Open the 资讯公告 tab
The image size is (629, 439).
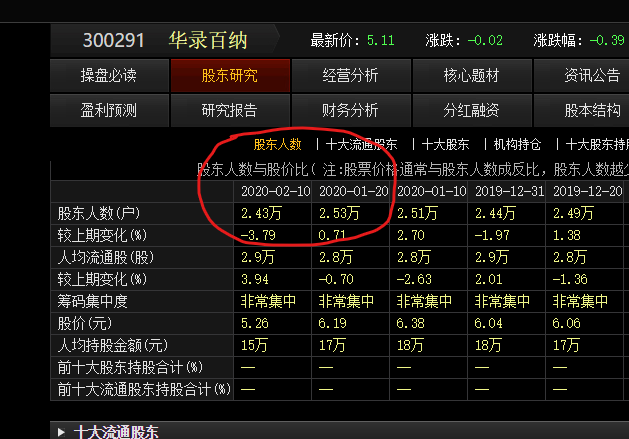coord(582,75)
